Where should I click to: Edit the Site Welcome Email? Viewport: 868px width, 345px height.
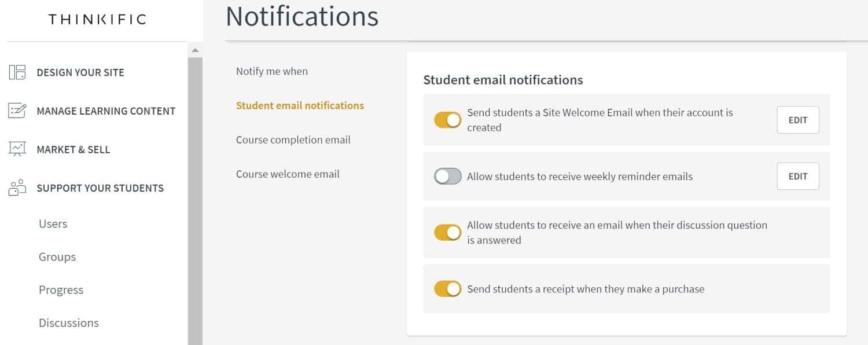click(x=798, y=120)
